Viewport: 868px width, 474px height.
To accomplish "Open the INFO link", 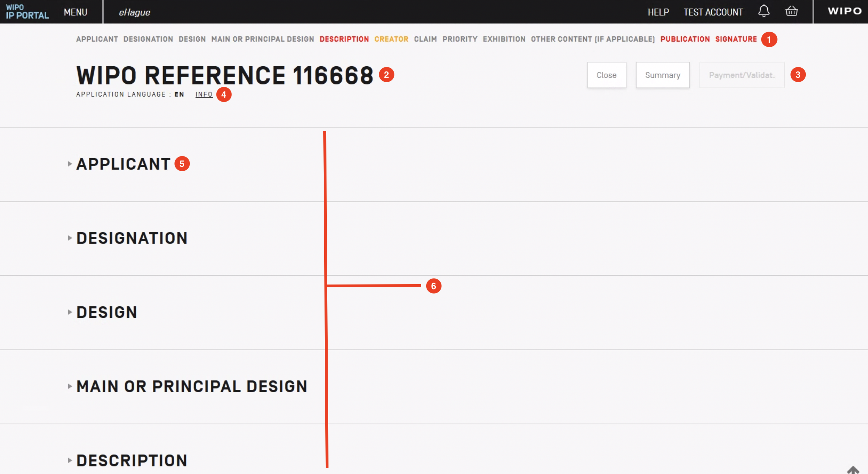I will [x=204, y=94].
